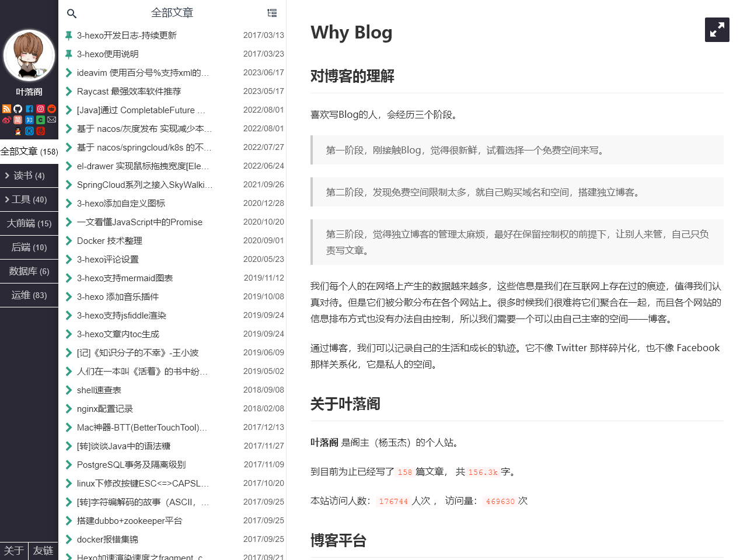
Task: Select the 大前端 (15) category
Action: tap(29, 223)
